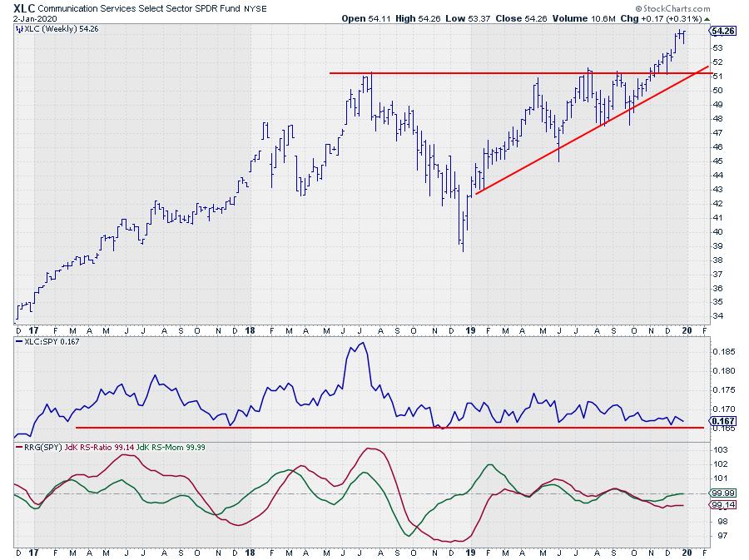Click the 0.170 axis label
This screenshot has height=560, width=749.
click(x=724, y=409)
